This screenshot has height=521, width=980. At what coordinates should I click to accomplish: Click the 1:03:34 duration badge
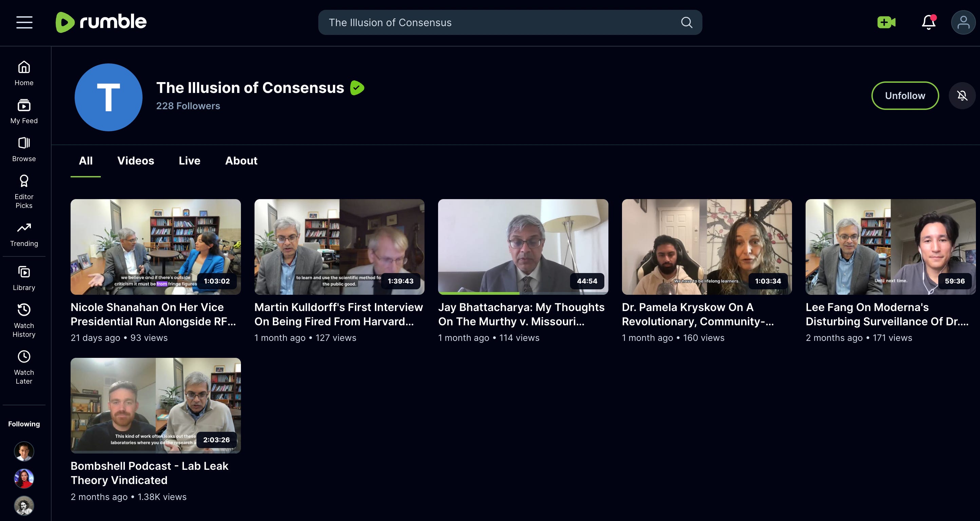click(x=768, y=281)
